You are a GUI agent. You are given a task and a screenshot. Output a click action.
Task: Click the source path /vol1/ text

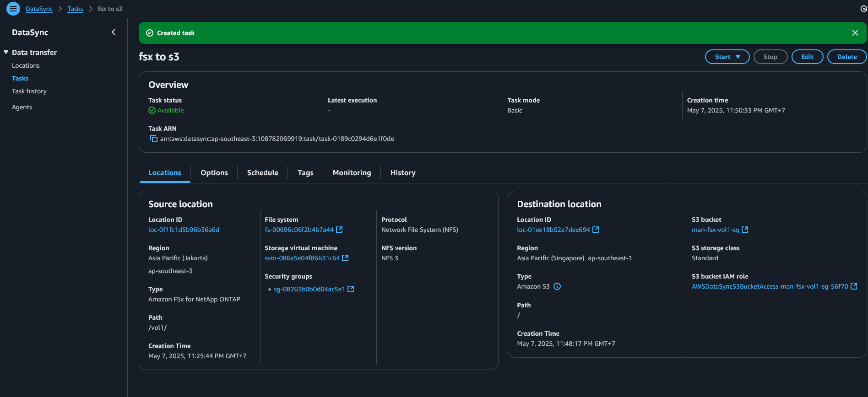coord(157,327)
